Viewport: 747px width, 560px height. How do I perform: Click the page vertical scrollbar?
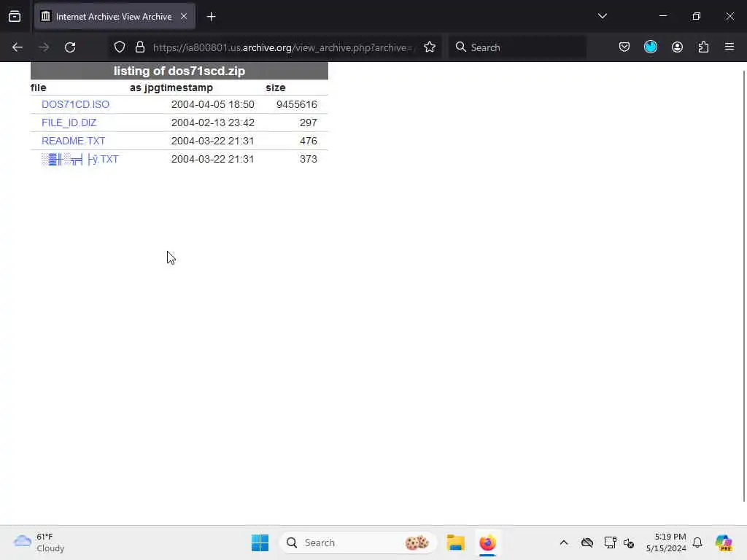click(743, 286)
